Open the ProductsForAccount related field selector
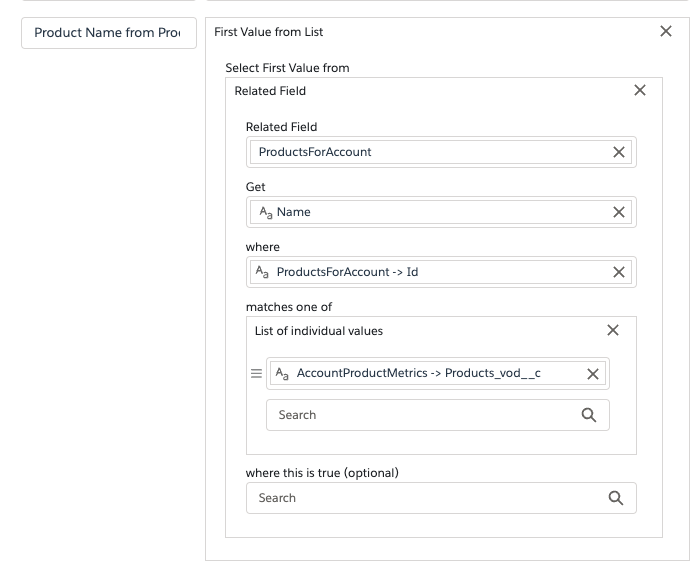The image size is (694, 564). 430,152
